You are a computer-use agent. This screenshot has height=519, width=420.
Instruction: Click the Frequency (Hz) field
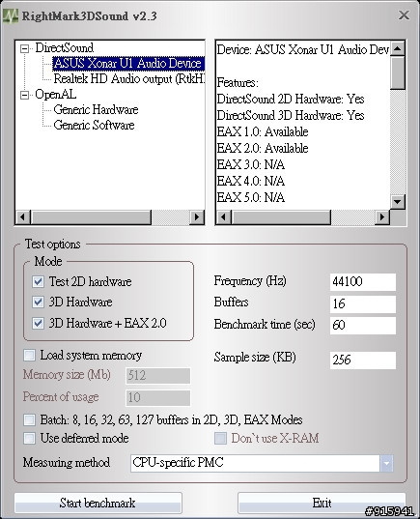(x=363, y=282)
